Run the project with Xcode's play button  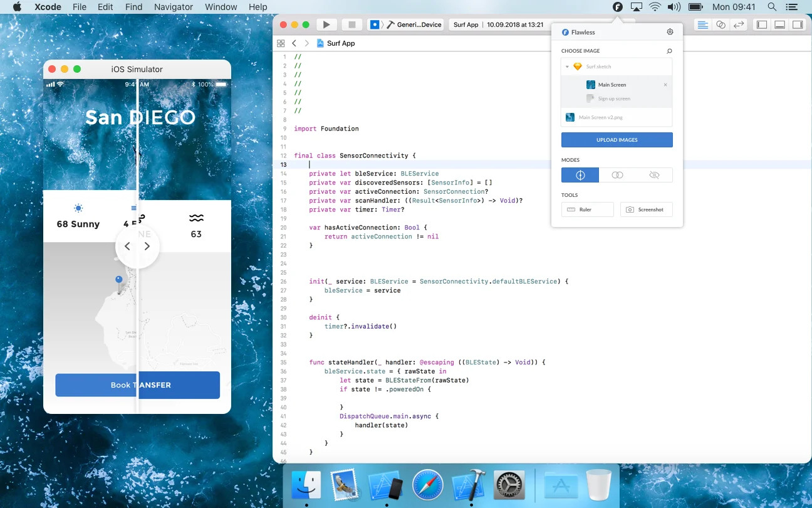(326, 24)
